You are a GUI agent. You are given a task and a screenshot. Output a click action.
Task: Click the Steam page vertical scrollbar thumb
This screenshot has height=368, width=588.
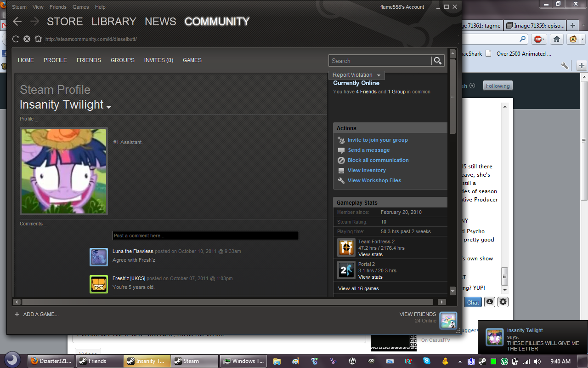(x=452, y=96)
